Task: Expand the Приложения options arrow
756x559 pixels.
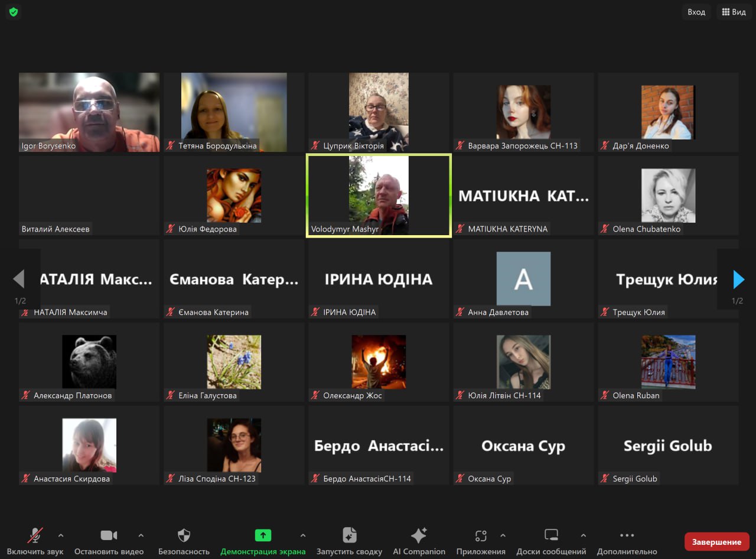Action: tap(503, 535)
